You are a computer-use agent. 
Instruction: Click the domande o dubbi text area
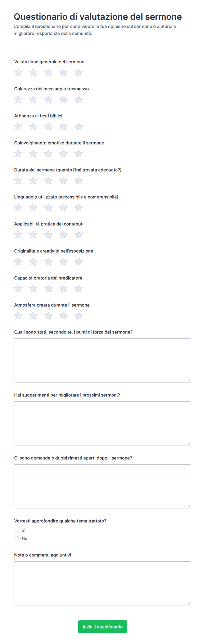102,486
